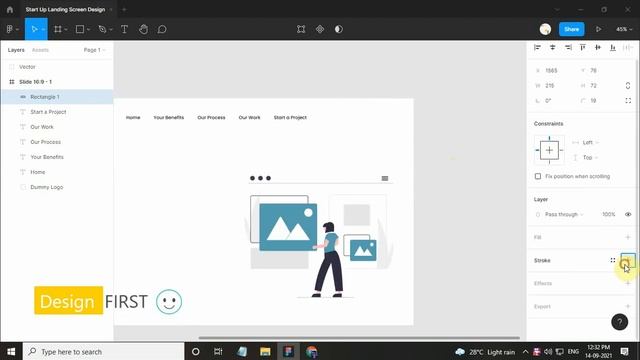Click the constrain proportions icon
Viewport: 640px width, 360px height.
pyautogui.click(x=628, y=85)
